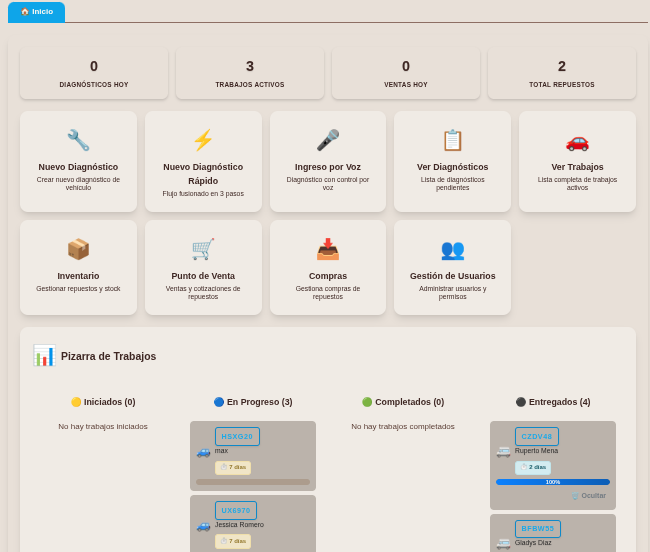Click the Punto de Venta cart icon
Viewport: 650px width, 552px height.
pos(203,249)
